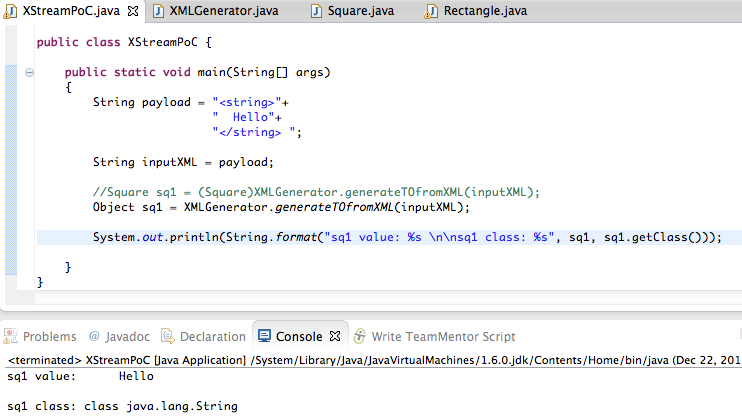This screenshot has height=419, width=742.
Task: Click the Console view monitor icon
Action: pyautogui.click(x=264, y=337)
